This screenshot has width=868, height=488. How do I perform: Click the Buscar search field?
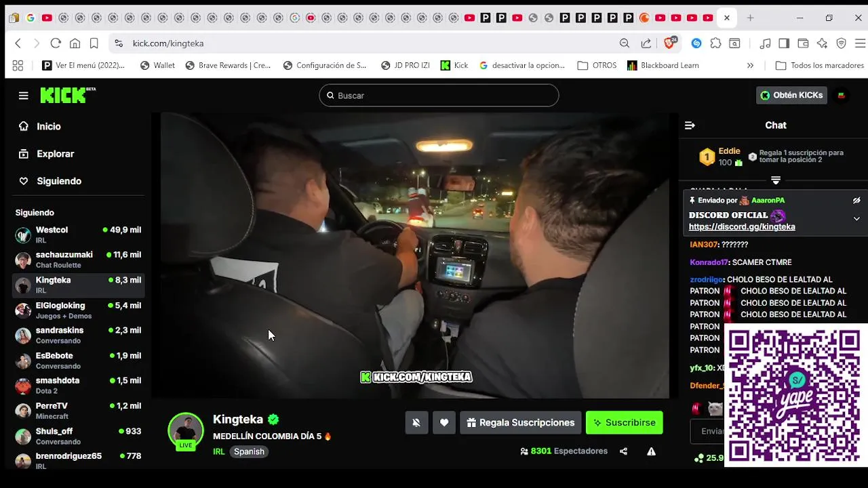tap(439, 96)
